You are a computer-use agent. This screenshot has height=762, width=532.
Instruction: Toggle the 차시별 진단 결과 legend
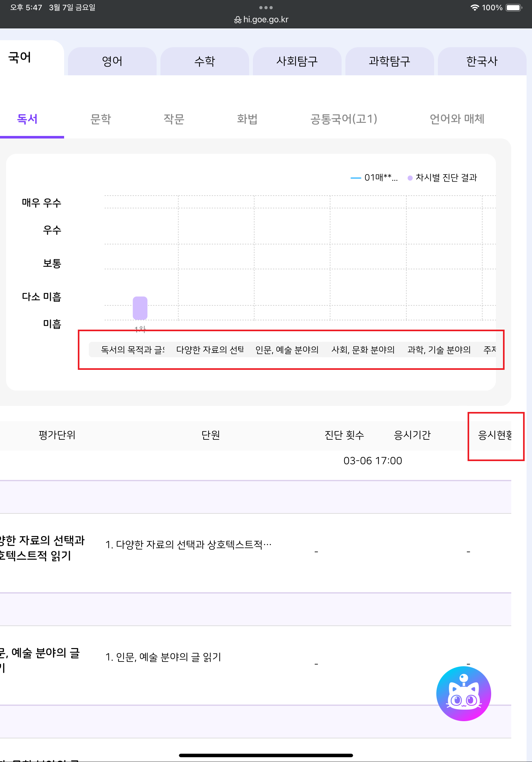tap(442, 177)
